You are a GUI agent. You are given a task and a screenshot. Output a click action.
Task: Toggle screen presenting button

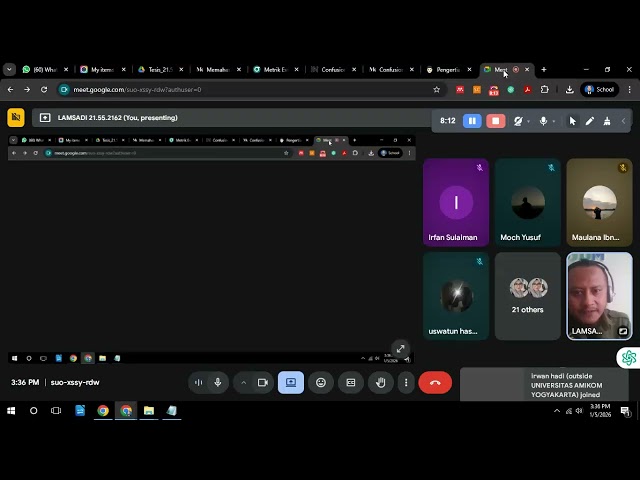point(291,382)
